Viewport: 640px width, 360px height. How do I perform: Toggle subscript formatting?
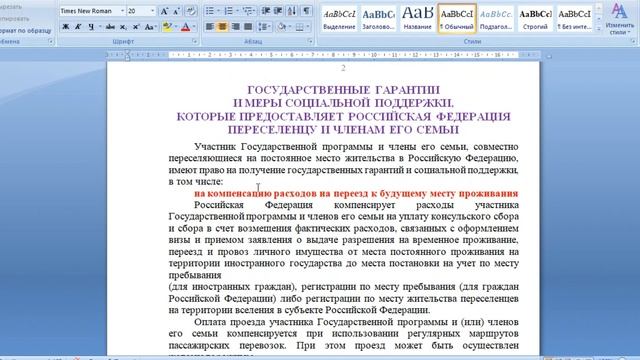coord(123,27)
